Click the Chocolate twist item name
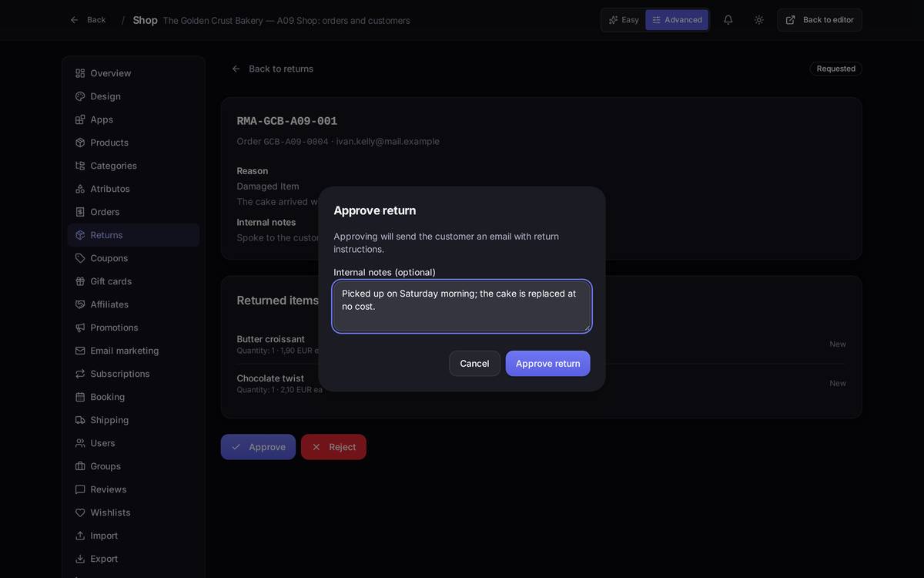 pos(270,378)
